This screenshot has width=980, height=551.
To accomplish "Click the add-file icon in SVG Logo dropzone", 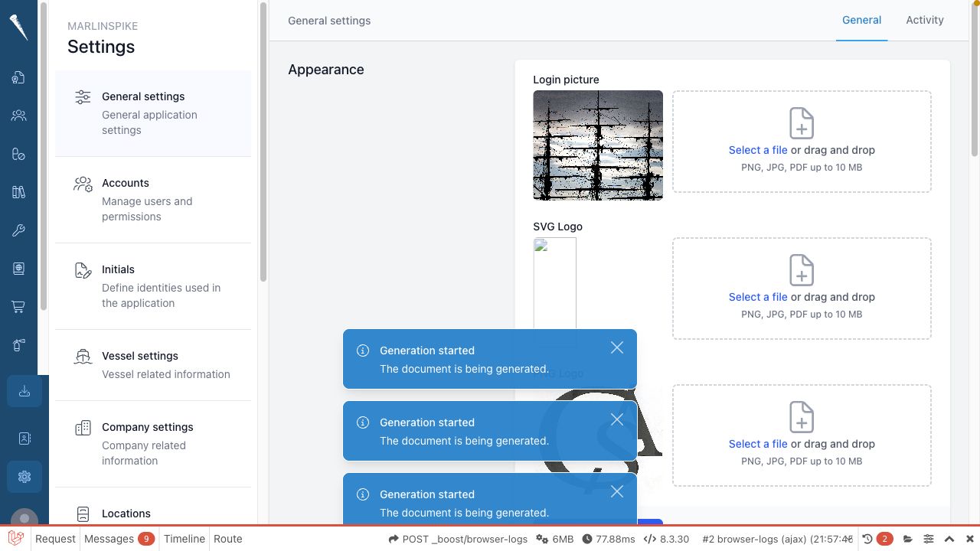I will point(802,269).
